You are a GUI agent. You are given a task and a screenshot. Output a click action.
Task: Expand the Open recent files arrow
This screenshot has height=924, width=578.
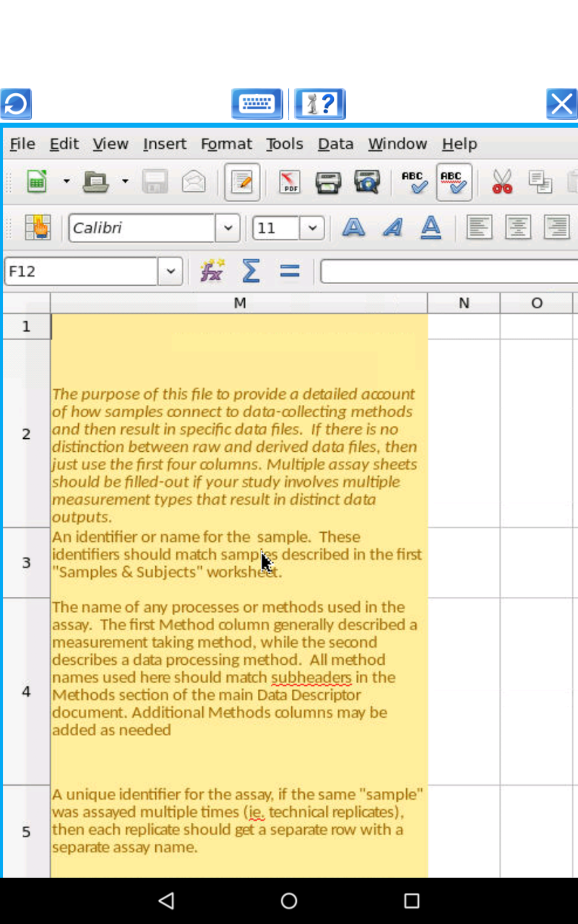tap(125, 182)
